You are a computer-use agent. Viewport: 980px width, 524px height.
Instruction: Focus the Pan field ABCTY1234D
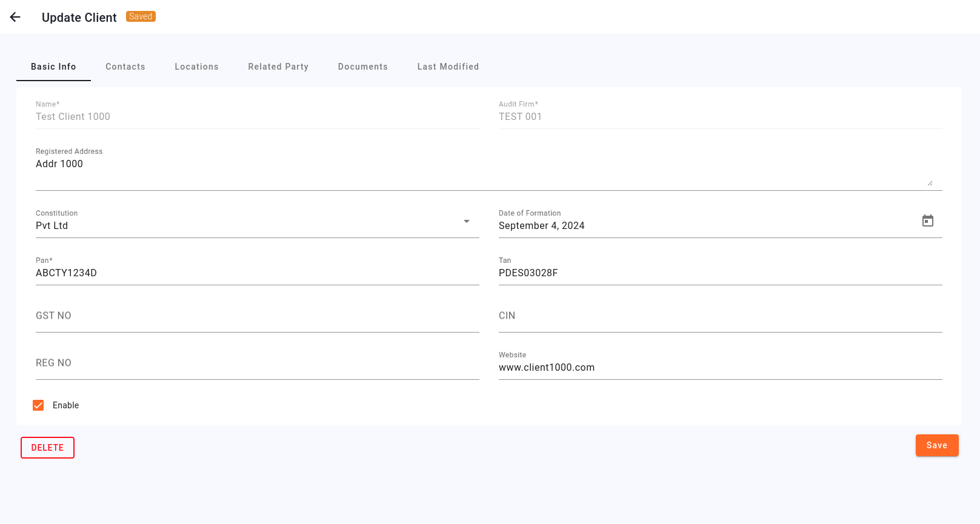(x=258, y=273)
